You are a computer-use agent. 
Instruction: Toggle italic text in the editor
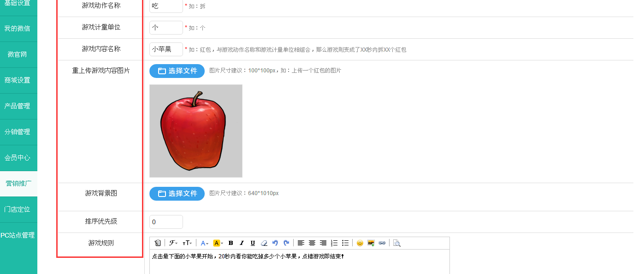(242, 243)
